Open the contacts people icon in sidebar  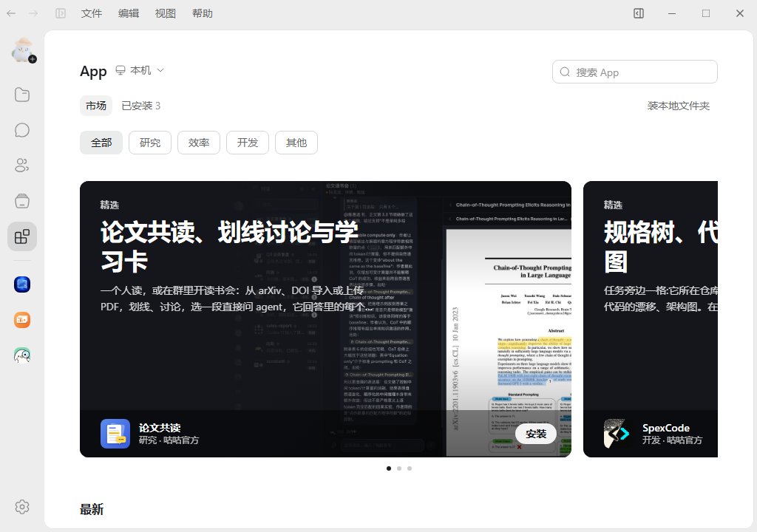pos(22,166)
